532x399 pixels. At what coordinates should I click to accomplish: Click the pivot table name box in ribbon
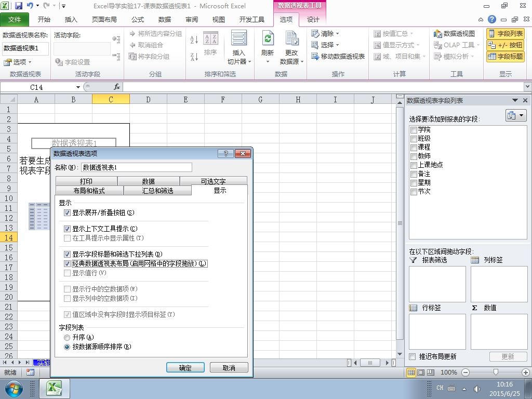25,48
